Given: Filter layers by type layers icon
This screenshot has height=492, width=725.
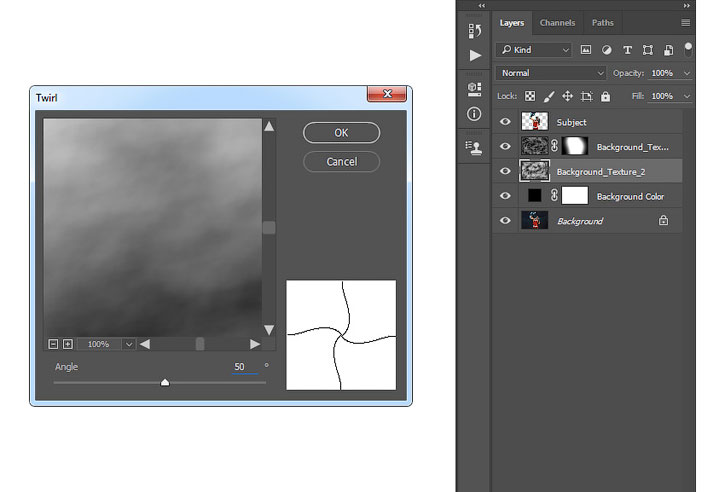Looking at the screenshot, I should [x=627, y=50].
